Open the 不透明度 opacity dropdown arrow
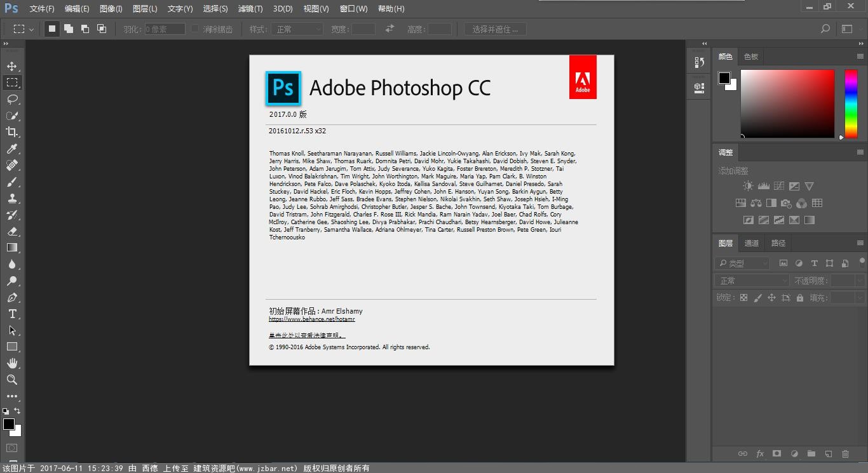The width and height of the screenshot is (868, 473). 860,281
